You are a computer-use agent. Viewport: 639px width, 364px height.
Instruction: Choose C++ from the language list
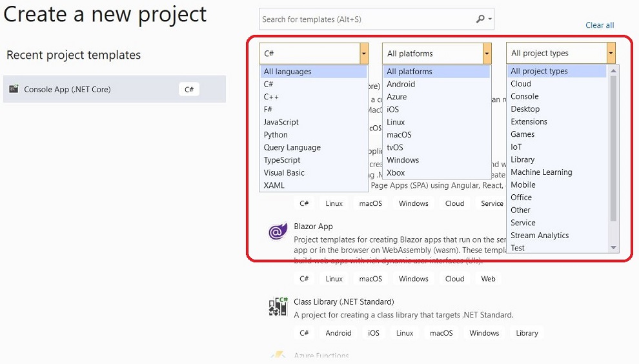coord(314,97)
